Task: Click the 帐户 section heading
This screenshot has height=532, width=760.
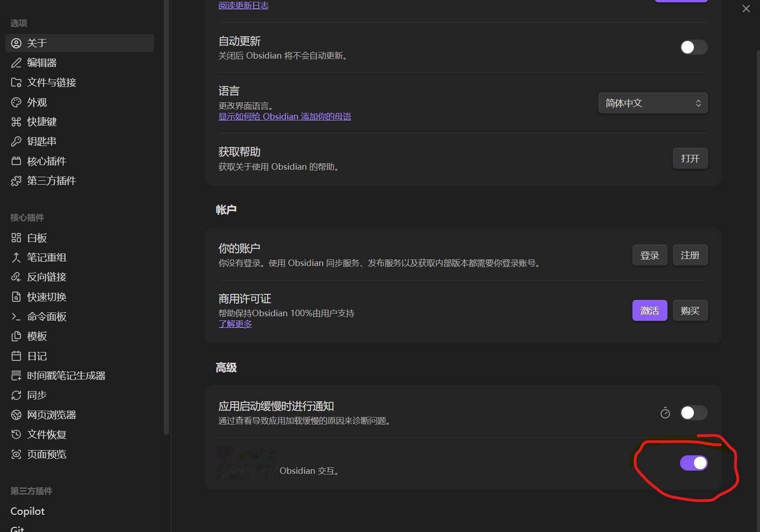Action: pos(226,210)
